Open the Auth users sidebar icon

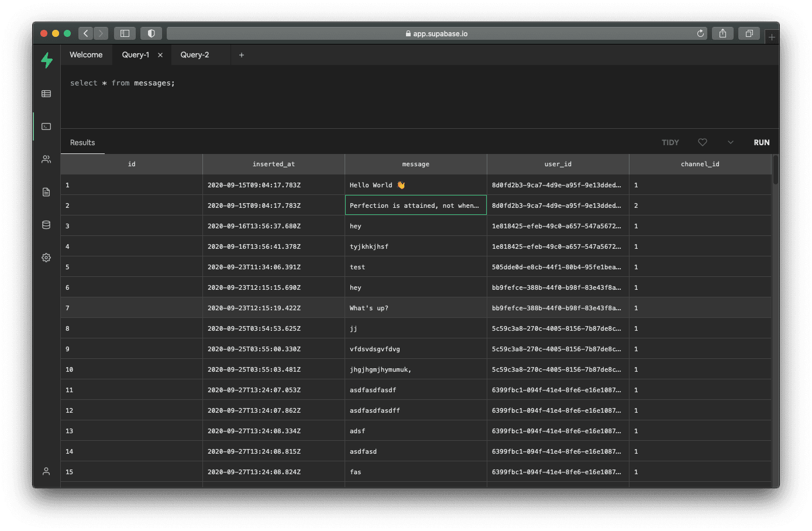click(46, 159)
